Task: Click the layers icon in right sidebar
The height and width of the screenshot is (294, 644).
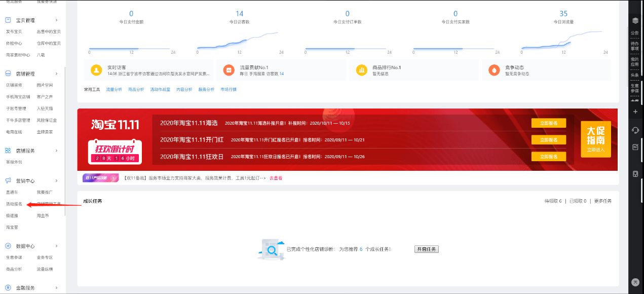Action: pos(635,21)
